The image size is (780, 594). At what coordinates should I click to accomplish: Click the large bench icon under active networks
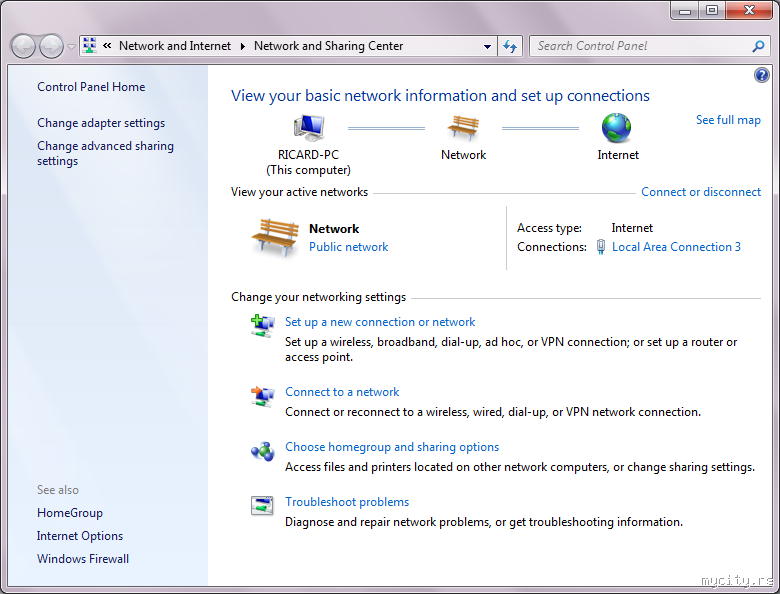coord(275,238)
